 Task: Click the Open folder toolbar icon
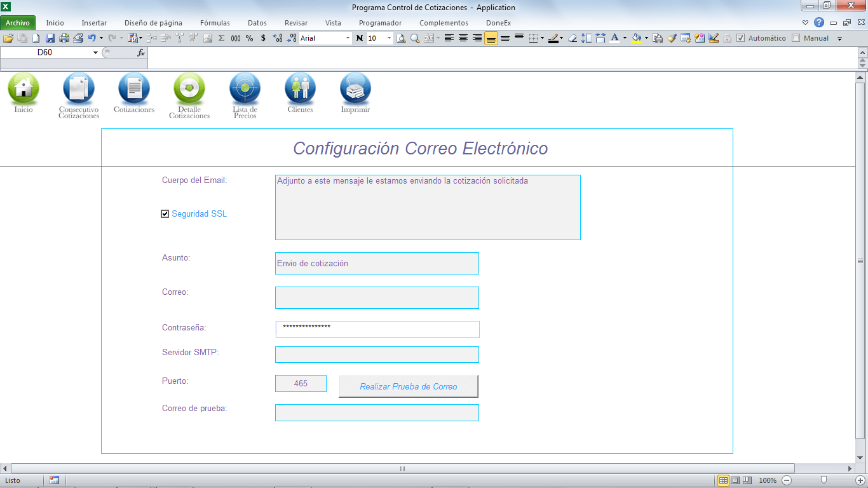click(x=8, y=38)
